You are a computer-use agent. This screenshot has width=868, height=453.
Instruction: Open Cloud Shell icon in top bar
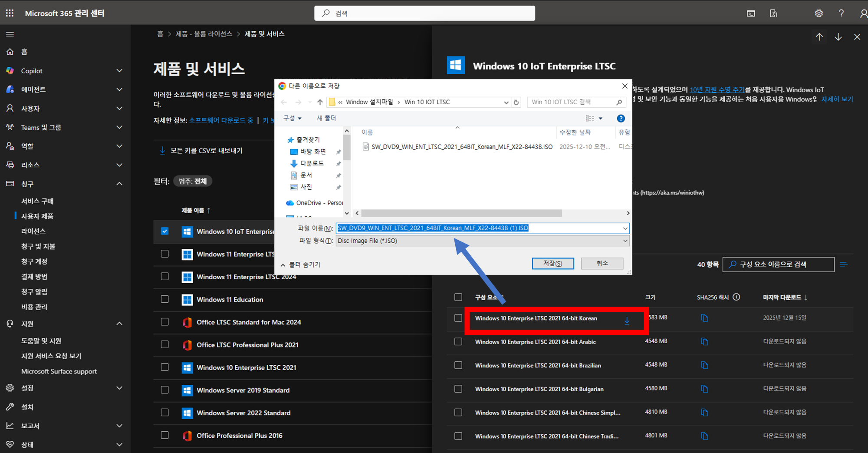751,13
